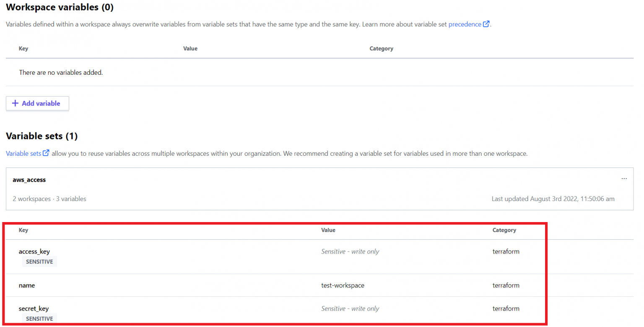
Task: Open the precedence documentation link
Action: tap(465, 24)
